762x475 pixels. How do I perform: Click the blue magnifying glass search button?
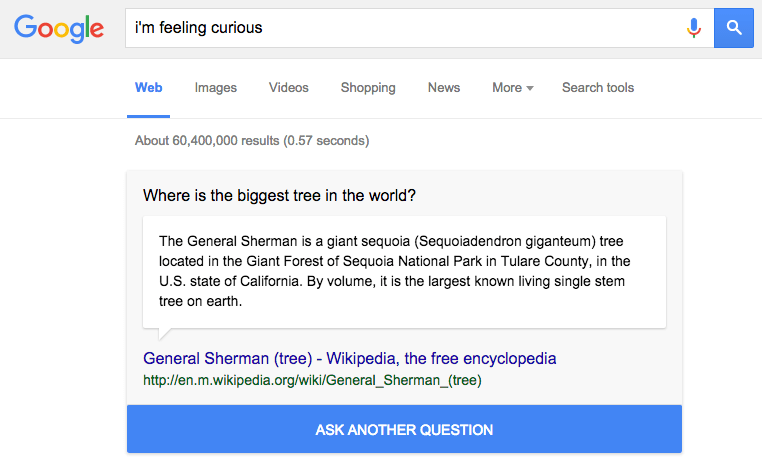[x=734, y=28]
